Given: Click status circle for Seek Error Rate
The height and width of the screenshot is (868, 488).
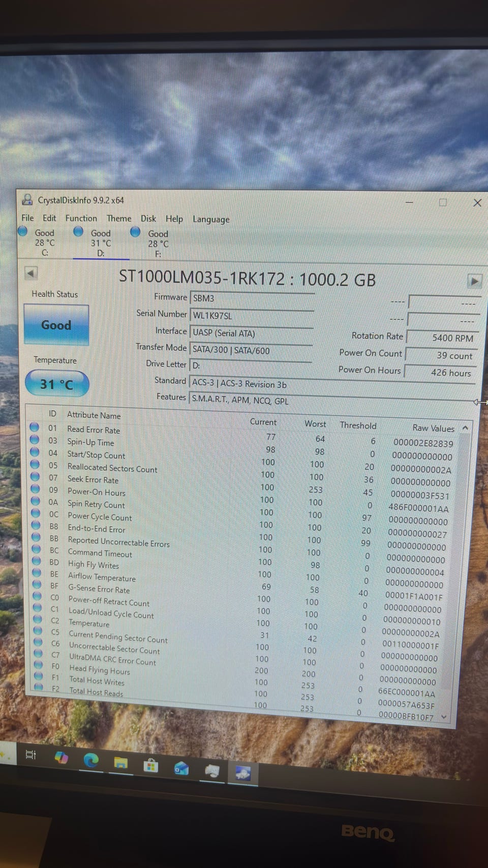Looking at the screenshot, I should coord(35,476).
